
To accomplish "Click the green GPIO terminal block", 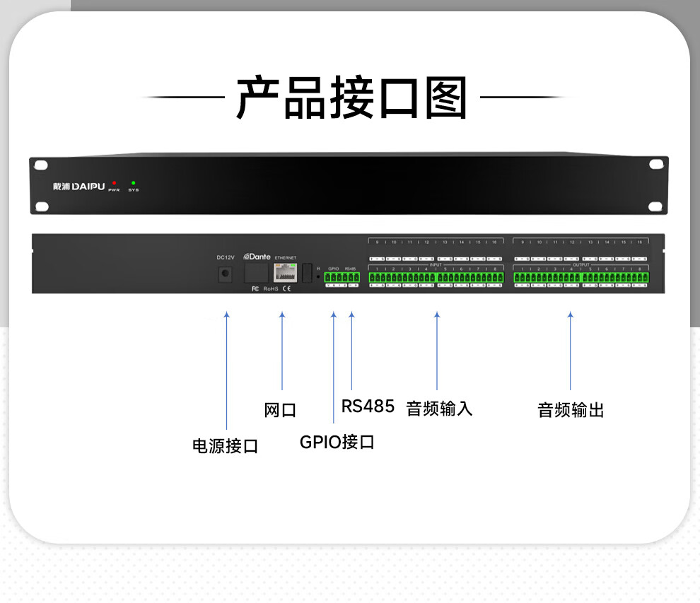I will click(x=334, y=278).
